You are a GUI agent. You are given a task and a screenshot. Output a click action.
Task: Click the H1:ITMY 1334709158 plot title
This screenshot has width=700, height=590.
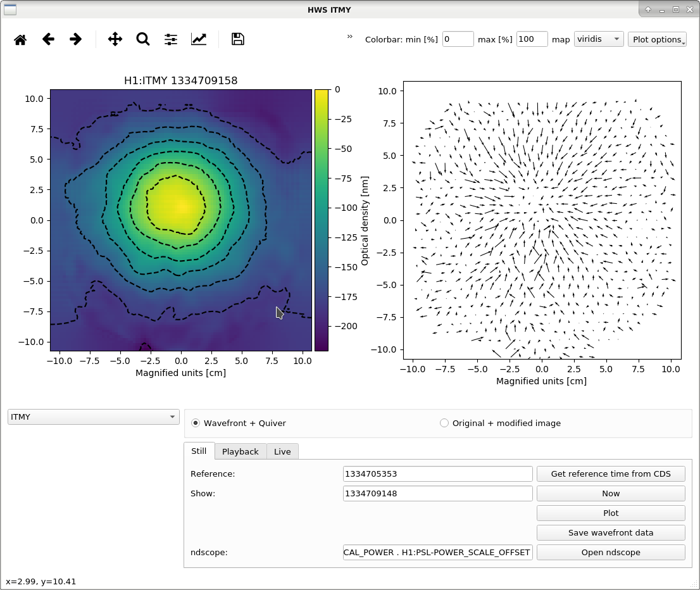tap(181, 80)
